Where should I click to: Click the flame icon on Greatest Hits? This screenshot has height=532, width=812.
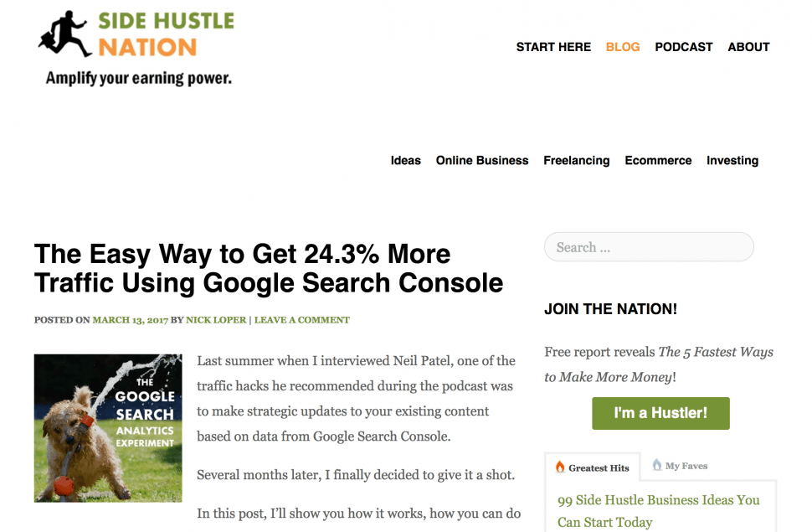coord(560,467)
